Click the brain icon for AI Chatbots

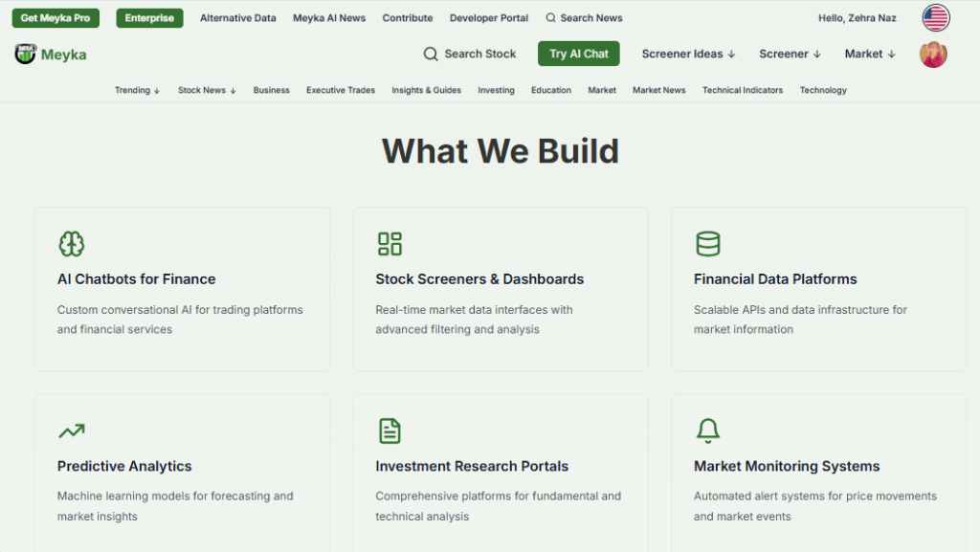tap(70, 243)
